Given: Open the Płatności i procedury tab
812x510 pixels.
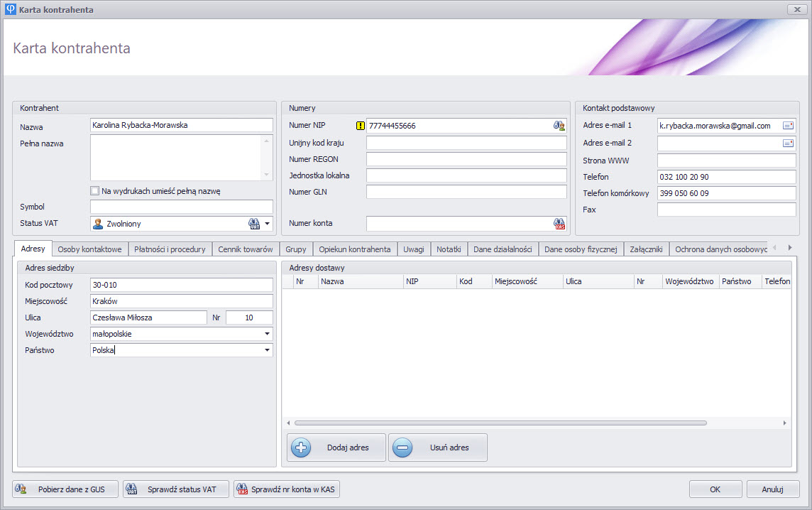Looking at the screenshot, I should pyautogui.click(x=170, y=249).
